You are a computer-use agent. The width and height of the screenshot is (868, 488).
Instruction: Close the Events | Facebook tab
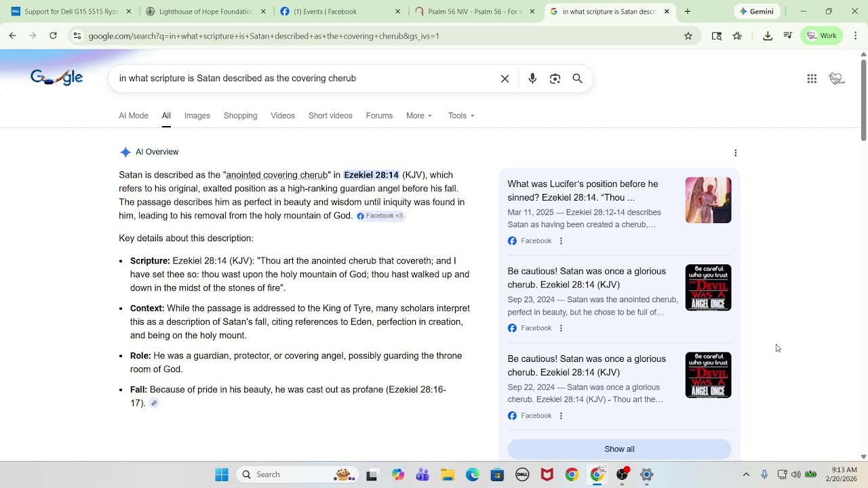pos(398,12)
